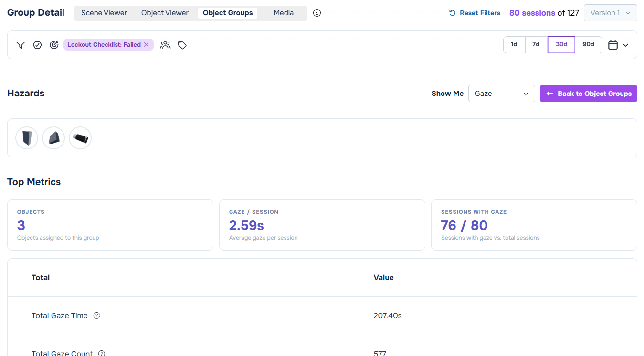
Task: Switch to the Media tab
Action: (284, 13)
